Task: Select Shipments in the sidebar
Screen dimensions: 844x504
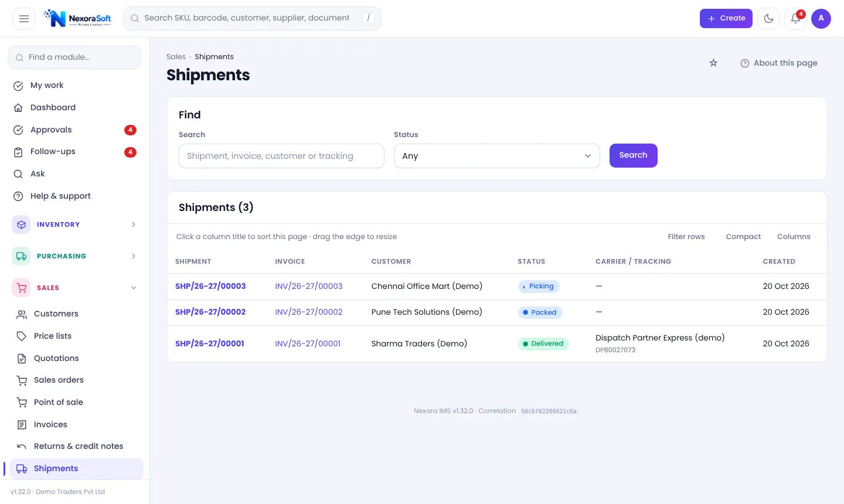Action: pyautogui.click(x=76, y=469)
